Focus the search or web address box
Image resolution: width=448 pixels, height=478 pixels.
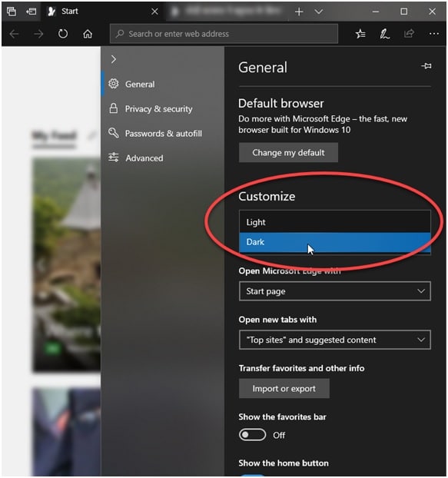pos(224,34)
